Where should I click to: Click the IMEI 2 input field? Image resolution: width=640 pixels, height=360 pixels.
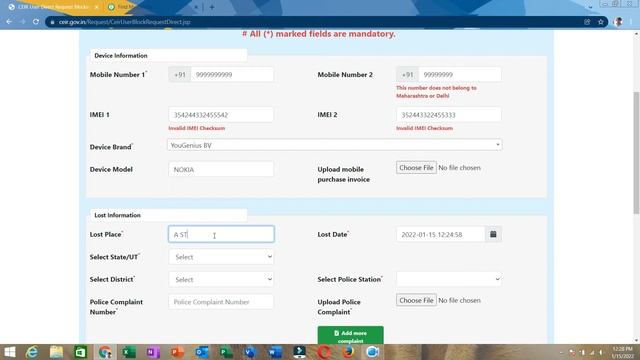point(449,115)
